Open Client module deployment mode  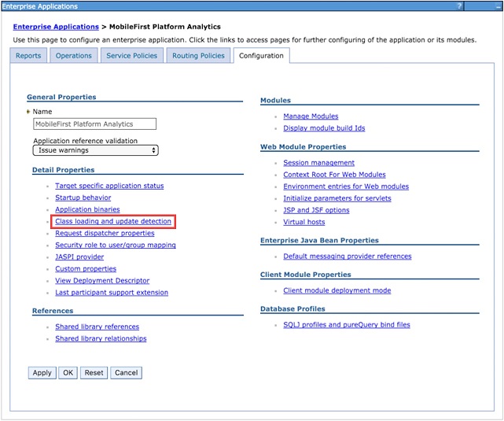[337, 290]
